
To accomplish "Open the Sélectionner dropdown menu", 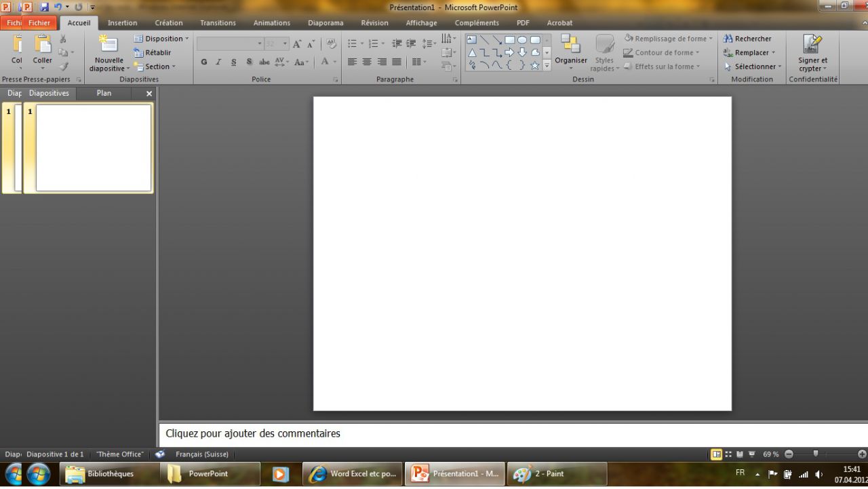I will [754, 66].
